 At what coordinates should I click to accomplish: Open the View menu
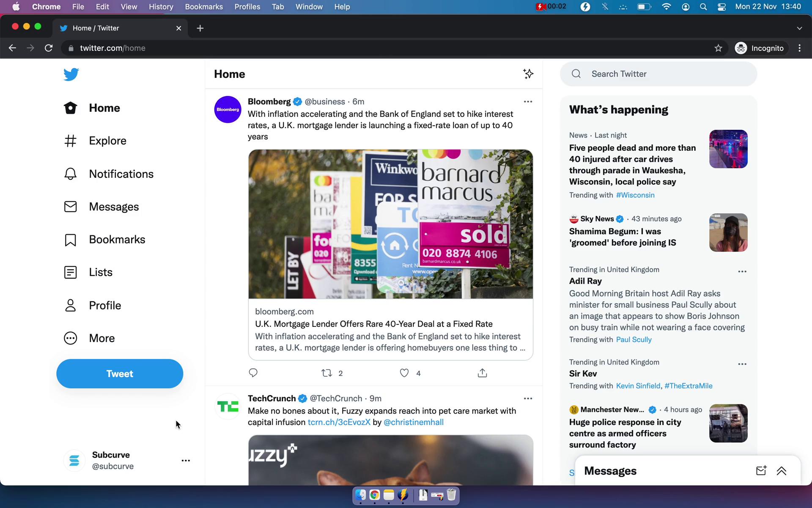tap(129, 7)
